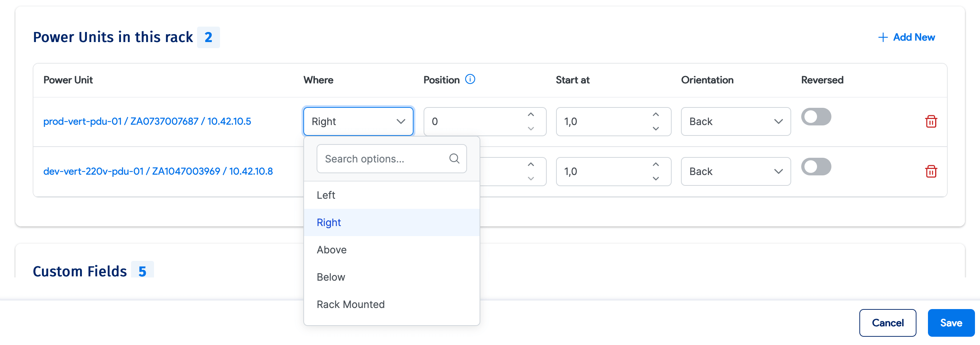Select Left from the Where options

(x=326, y=195)
